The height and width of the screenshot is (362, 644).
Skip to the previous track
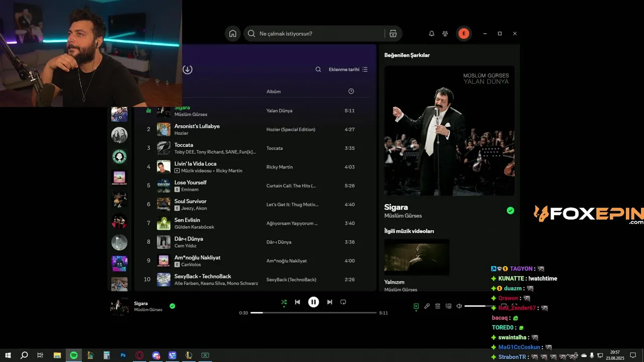[x=297, y=302]
